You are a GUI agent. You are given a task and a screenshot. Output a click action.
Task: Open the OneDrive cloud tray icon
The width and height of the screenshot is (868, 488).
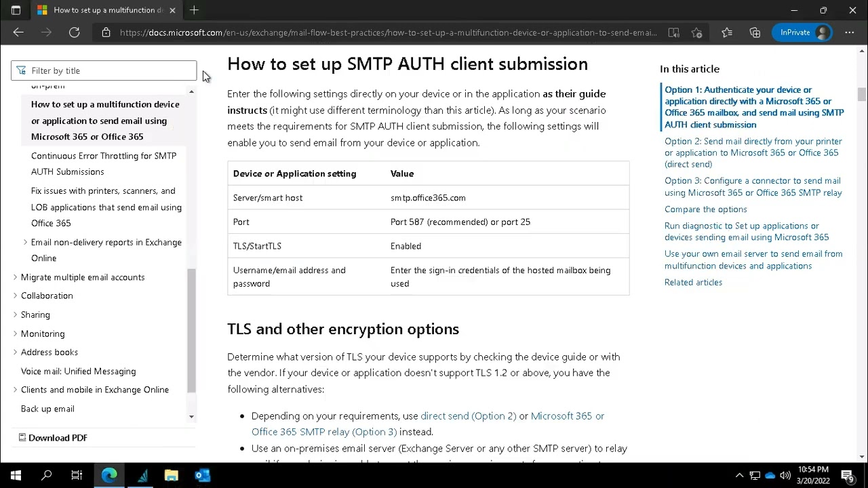770,476
